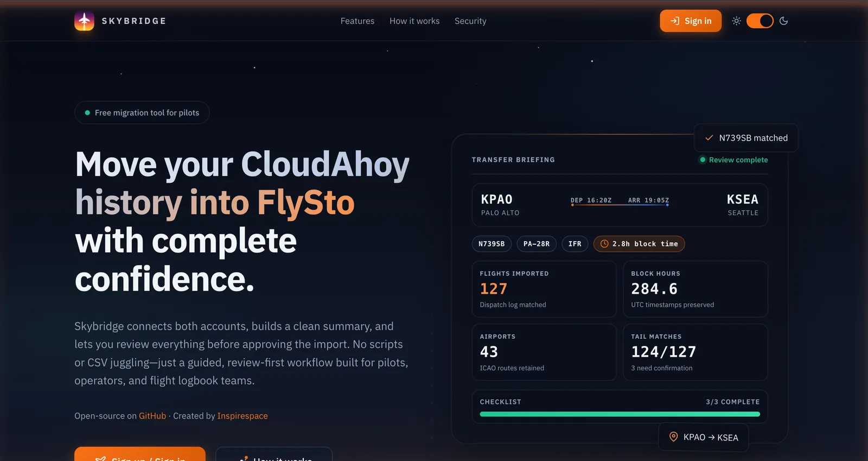Click the N739SB matched checkmark icon
The height and width of the screenshot is (461, 868).
[709, 138]
